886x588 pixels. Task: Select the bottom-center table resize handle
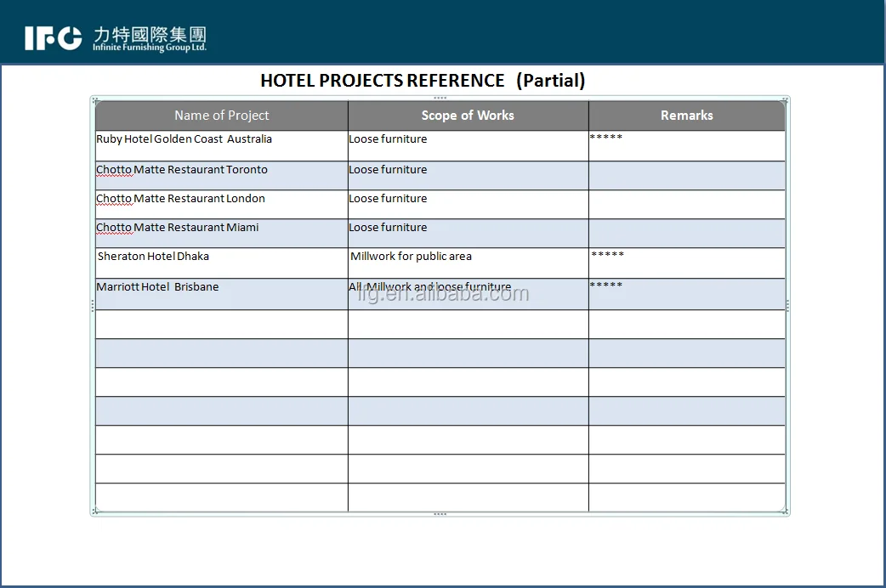click(x=440, y=514)
